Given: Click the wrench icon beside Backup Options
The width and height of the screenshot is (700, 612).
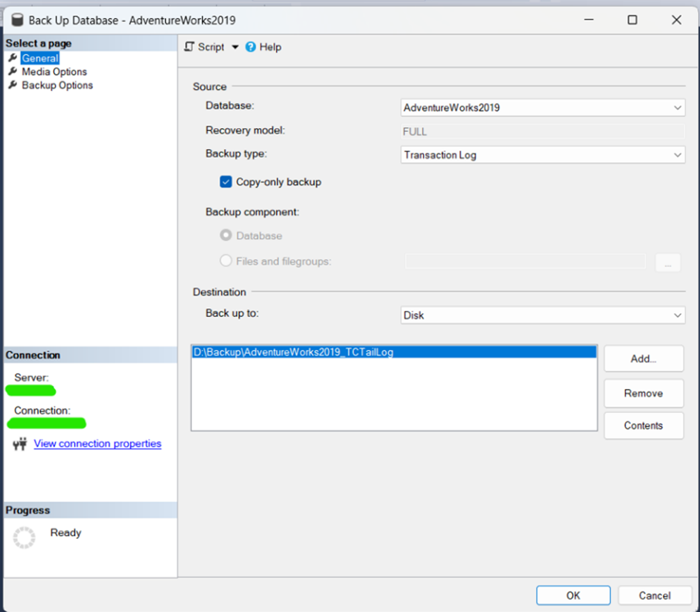Looking at the screenshot, I should (13, 85).
